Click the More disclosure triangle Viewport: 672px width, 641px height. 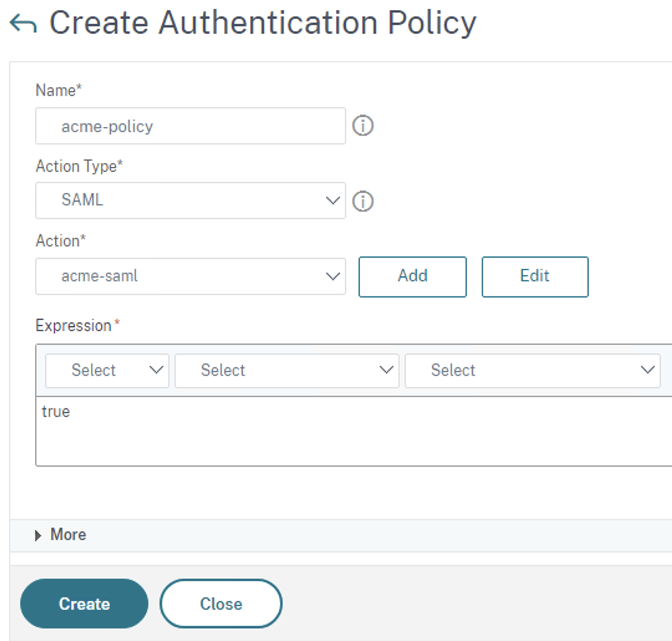[x=38, y=535]
